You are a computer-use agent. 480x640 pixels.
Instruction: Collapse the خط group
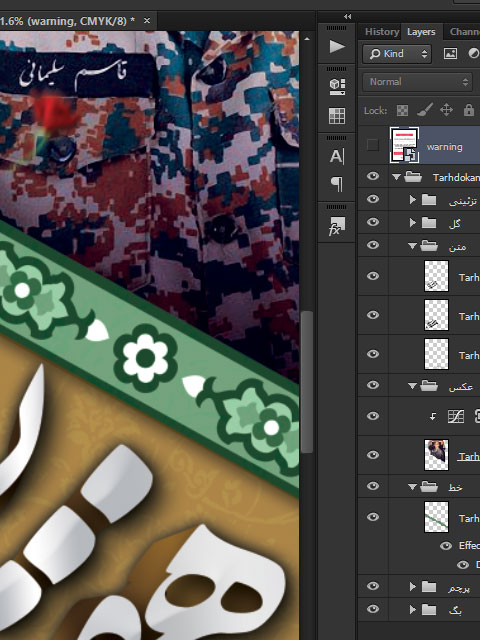pyautogui.click(x=412, y=487)
